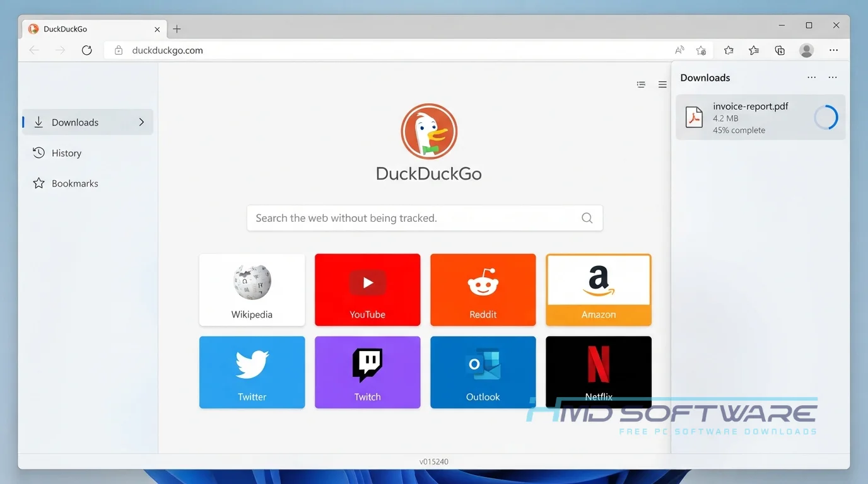Screen dimensions: 868x484
Task: Click the invoice-report.pdf file name
Action: point(751,107)
